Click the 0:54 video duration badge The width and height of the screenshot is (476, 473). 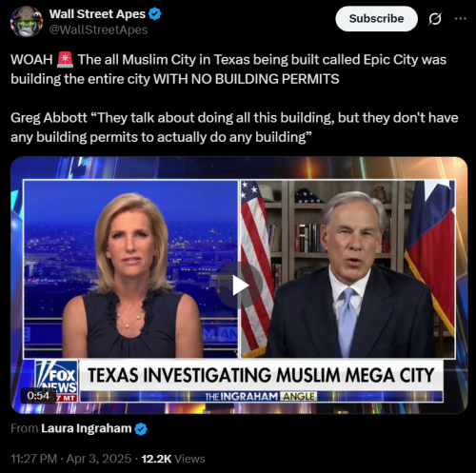tap(38, 396)
